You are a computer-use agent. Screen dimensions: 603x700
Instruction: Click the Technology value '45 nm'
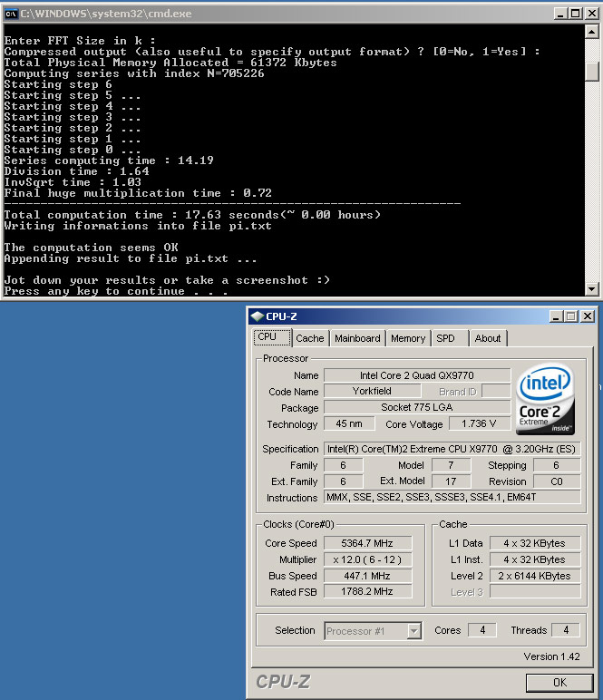pos(349,423)
